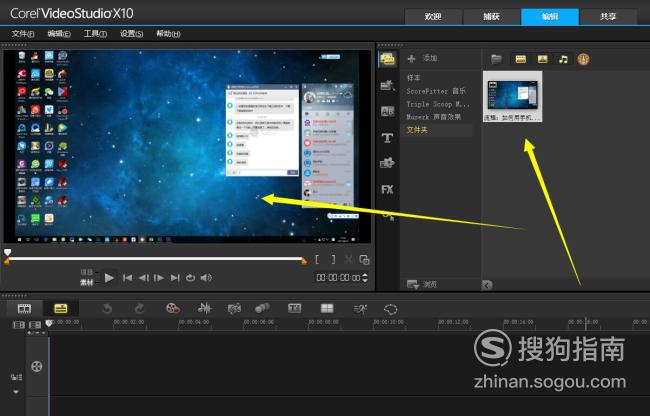Redo the last action
The width and height of the screenshot is (650, 416).
click(139, 309)
